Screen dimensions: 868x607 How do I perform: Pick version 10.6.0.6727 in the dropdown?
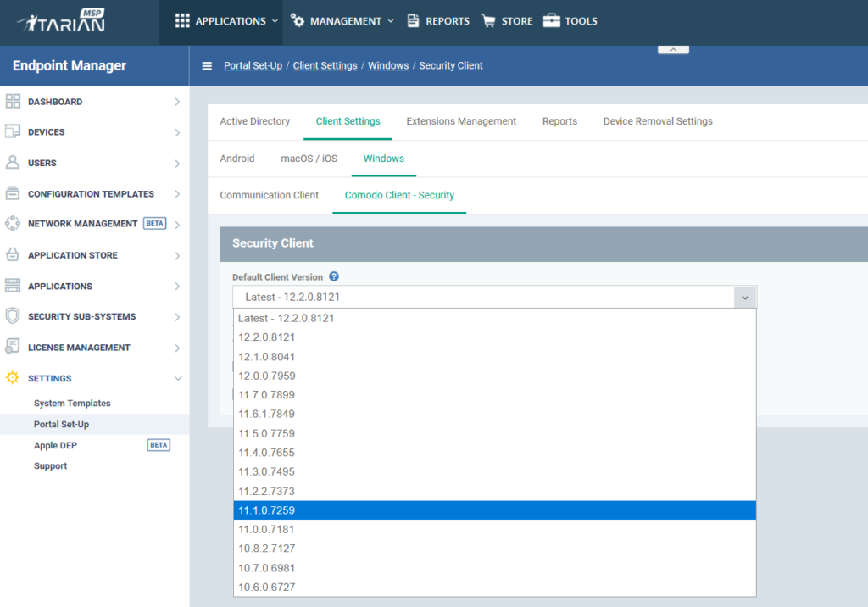point(495,587)
